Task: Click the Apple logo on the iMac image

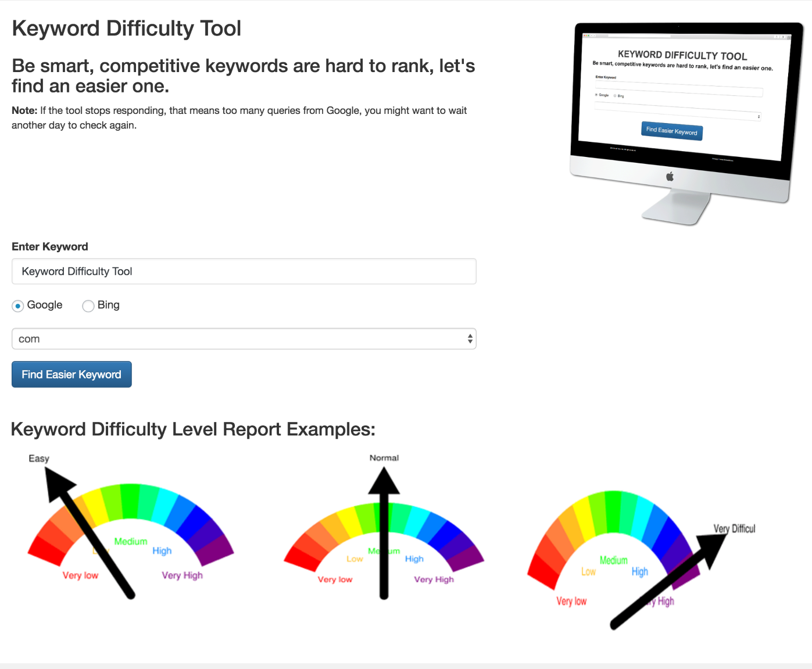Action: [x=670, y=176]
